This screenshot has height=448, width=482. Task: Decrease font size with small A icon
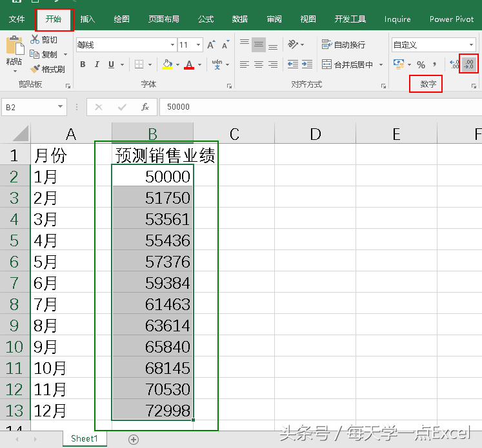point(226,45)
